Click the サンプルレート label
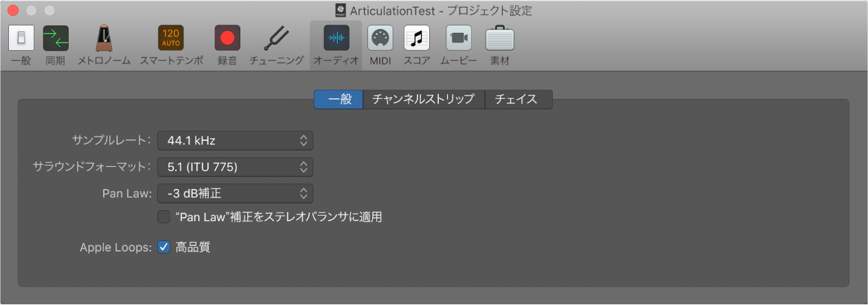Viewport: 868px width, 305px height. (111, 141)
